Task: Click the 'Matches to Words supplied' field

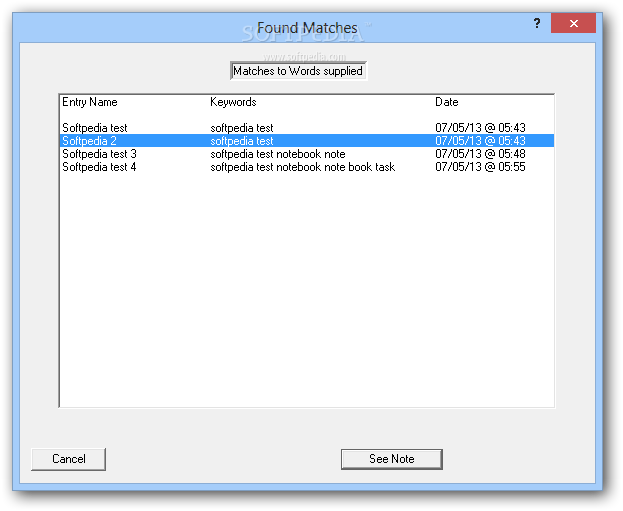Action: (298, 71)
